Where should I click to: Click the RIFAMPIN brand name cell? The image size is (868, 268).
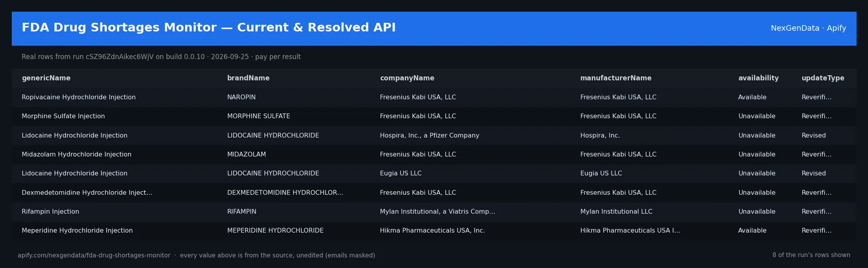[x=242, y=212]
